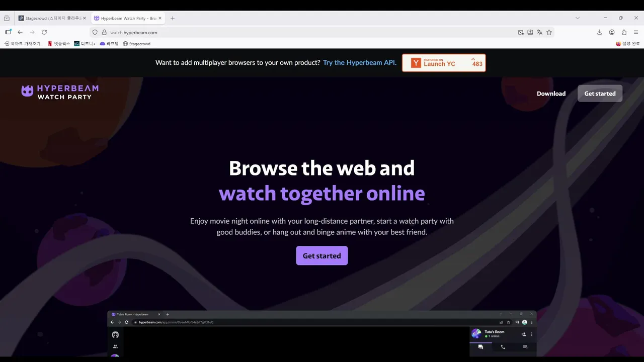Open the Firefox application menu

636,32
